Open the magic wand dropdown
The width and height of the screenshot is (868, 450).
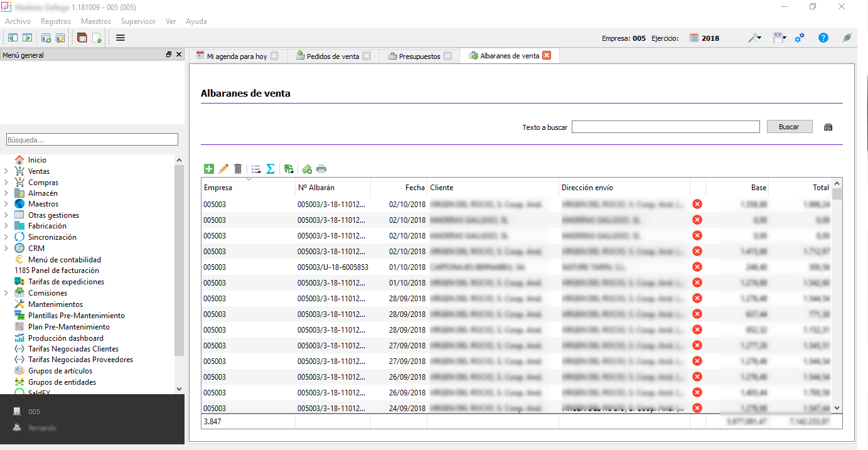(x=754, y=38)
